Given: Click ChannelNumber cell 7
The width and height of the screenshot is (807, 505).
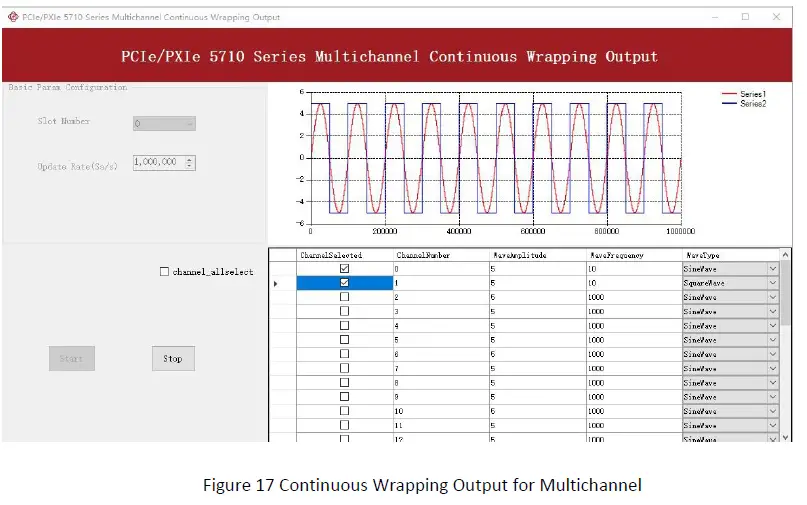Looking at the screenshot, I should click(441, 368).
